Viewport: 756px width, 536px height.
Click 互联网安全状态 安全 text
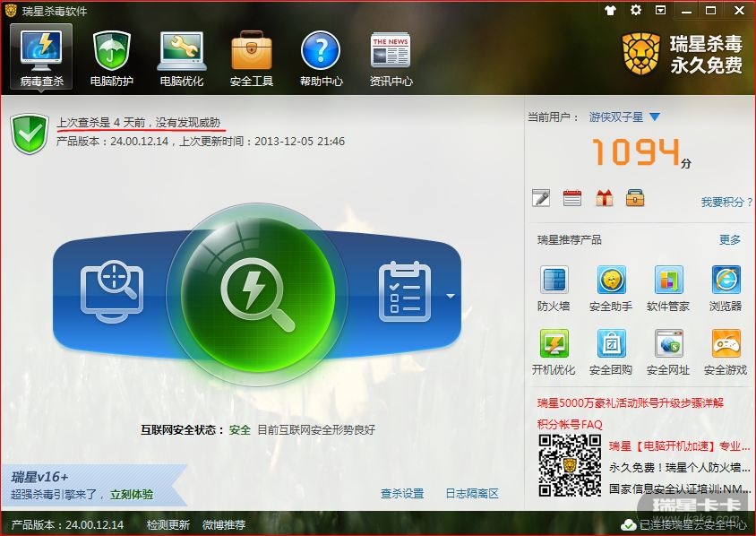tap(195, 429)
